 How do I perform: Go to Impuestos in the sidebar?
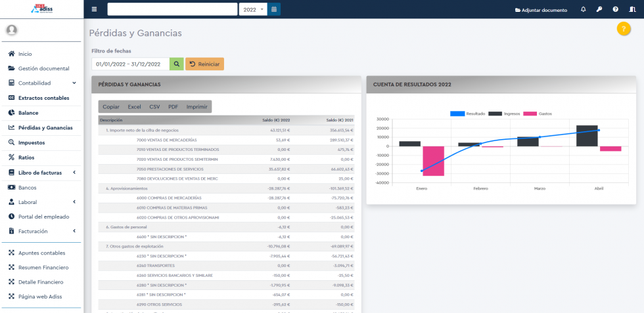click(x=32, y=142)
